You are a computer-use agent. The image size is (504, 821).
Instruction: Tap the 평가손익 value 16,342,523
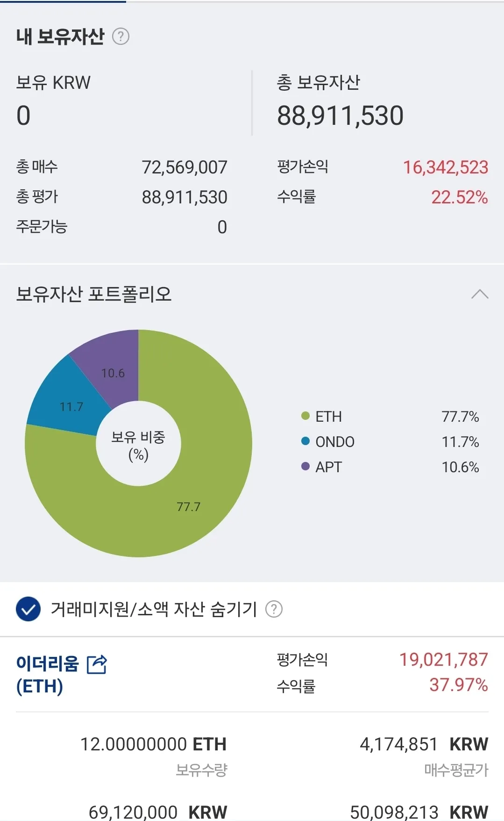pyautogui.click(x=445, y=167)
